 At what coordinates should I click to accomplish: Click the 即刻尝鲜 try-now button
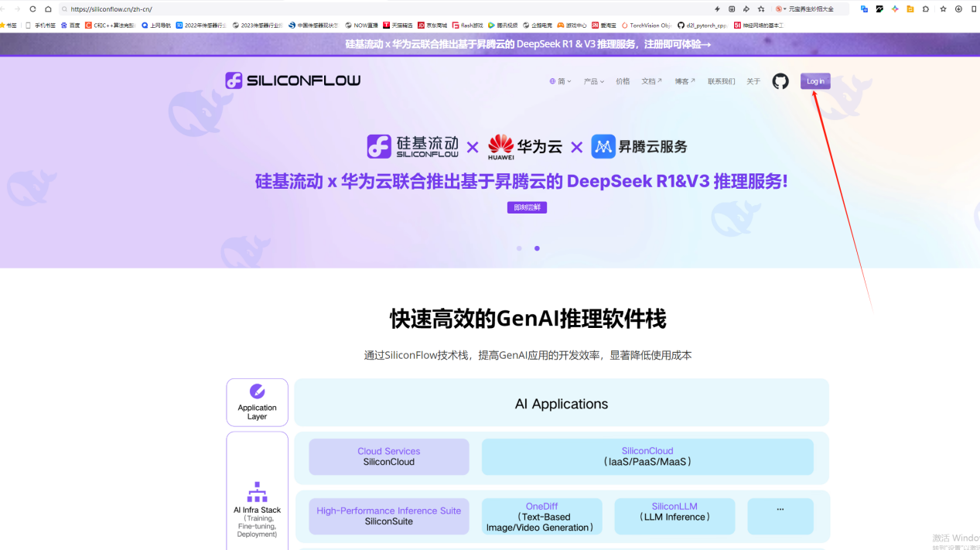[x=527, y=207]
